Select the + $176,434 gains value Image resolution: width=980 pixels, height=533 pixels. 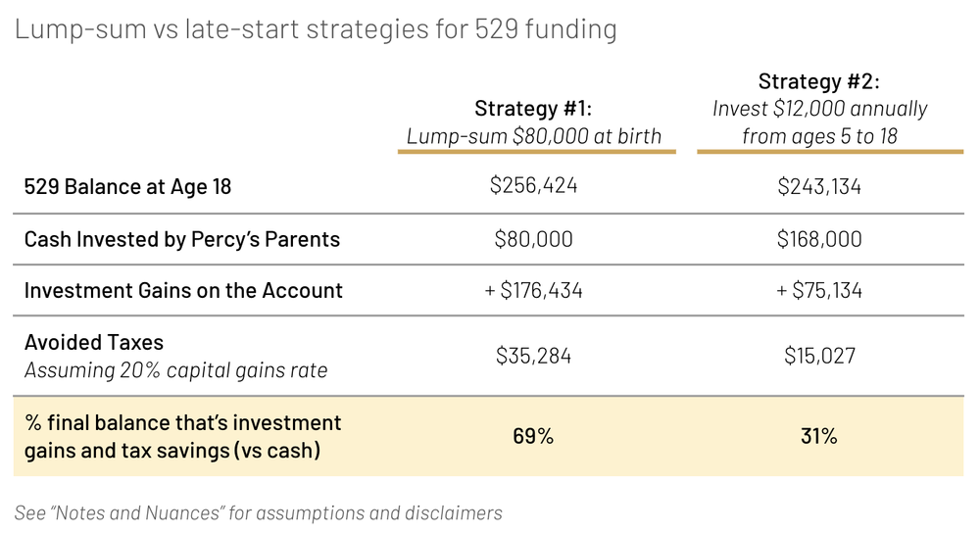[533, 290]
